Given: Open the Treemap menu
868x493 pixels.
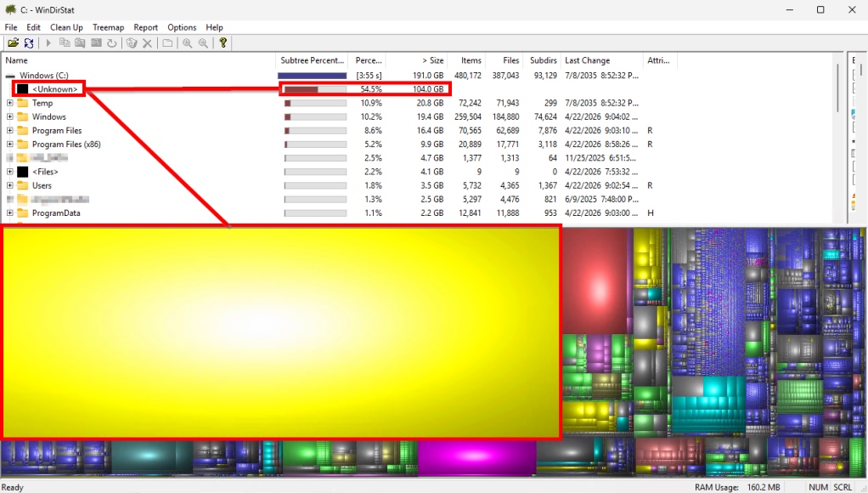Looking at the screenshot, I should [x=108, y=27].
